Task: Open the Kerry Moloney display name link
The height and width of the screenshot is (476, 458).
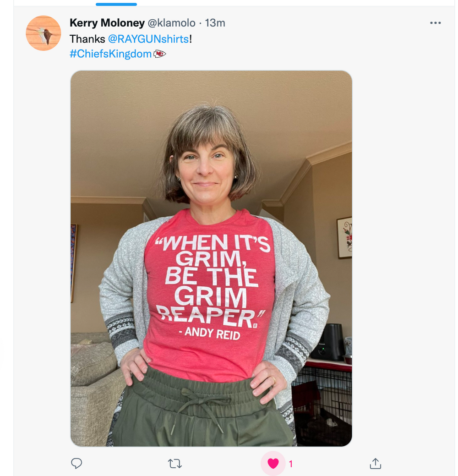Action: (107, 23)
